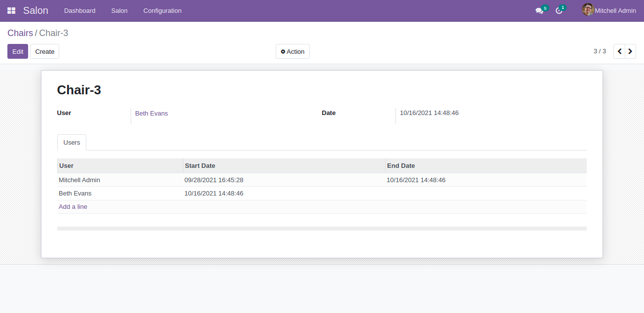Image resolution: width=644 pixels, height=313 pixels.
Task: Click the Date field value
Action: (x=429, y=113)
